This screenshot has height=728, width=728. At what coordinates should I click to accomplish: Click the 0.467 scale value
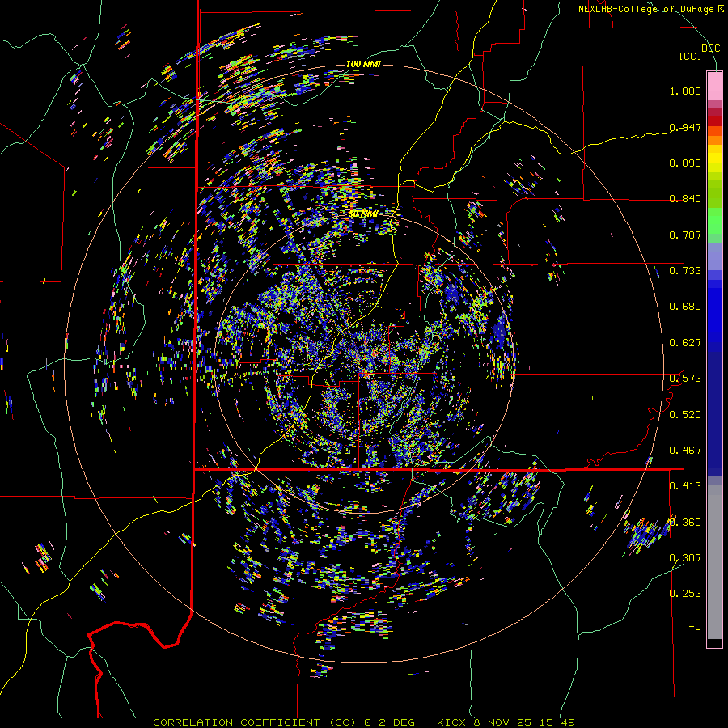pos(685,450)
